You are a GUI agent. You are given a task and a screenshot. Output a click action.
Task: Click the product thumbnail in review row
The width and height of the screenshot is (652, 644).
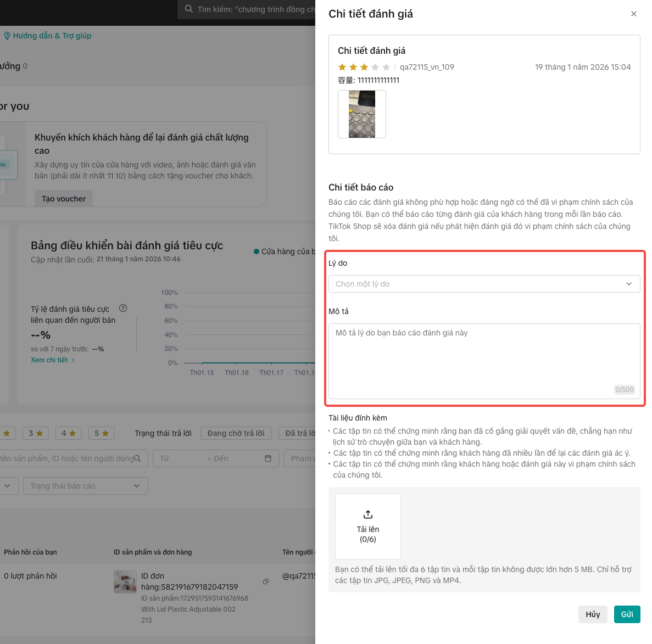125,581
